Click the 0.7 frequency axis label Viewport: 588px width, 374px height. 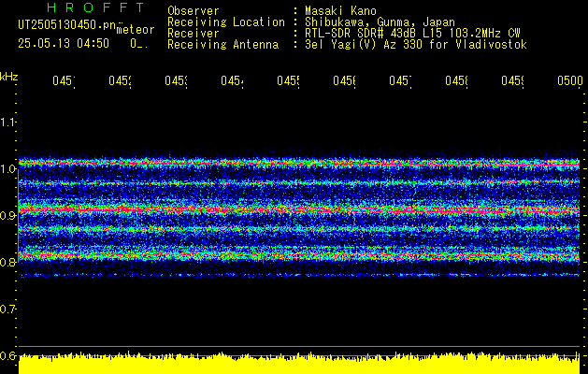coord(7,309)
